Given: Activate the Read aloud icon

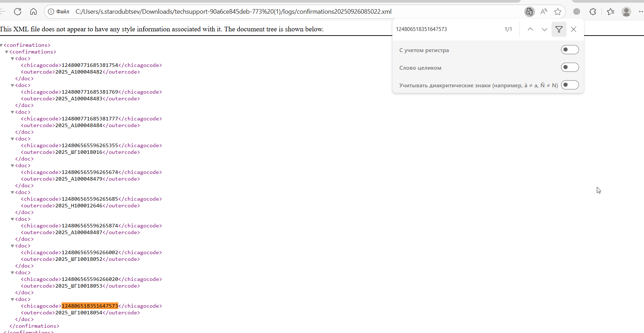Looking at the screenshot, I should [544, 12].
